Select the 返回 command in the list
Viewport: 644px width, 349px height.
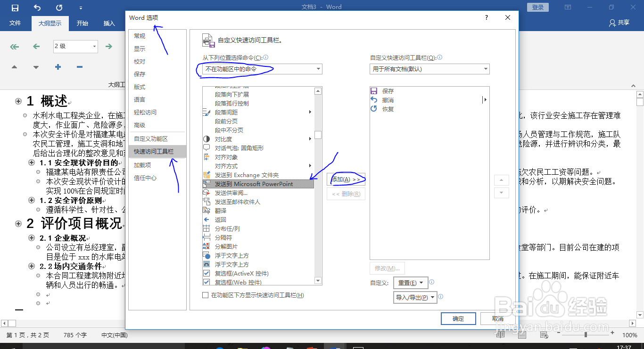pyautogui.click(x=258, y=219)
